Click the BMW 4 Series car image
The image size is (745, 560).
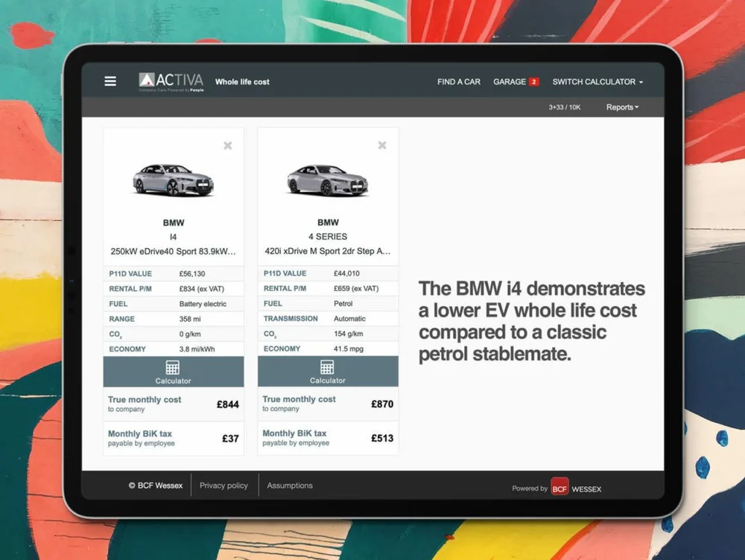(328, 180)
